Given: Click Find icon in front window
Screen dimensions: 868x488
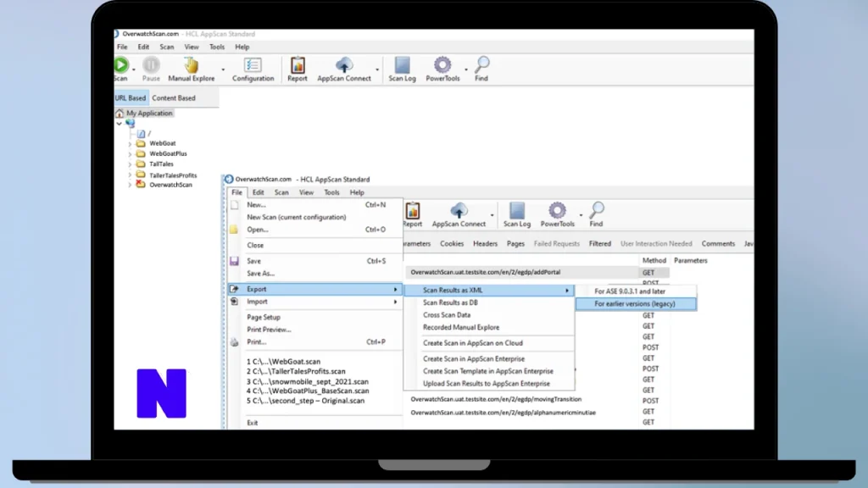Looking at the screenshot, I should click(x=597, y=211).
